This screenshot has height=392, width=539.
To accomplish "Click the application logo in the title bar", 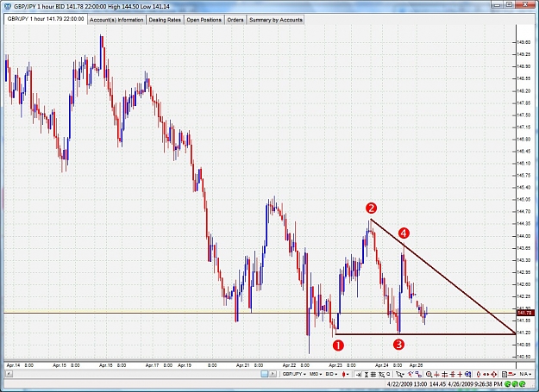I will (x=7, y=6).
